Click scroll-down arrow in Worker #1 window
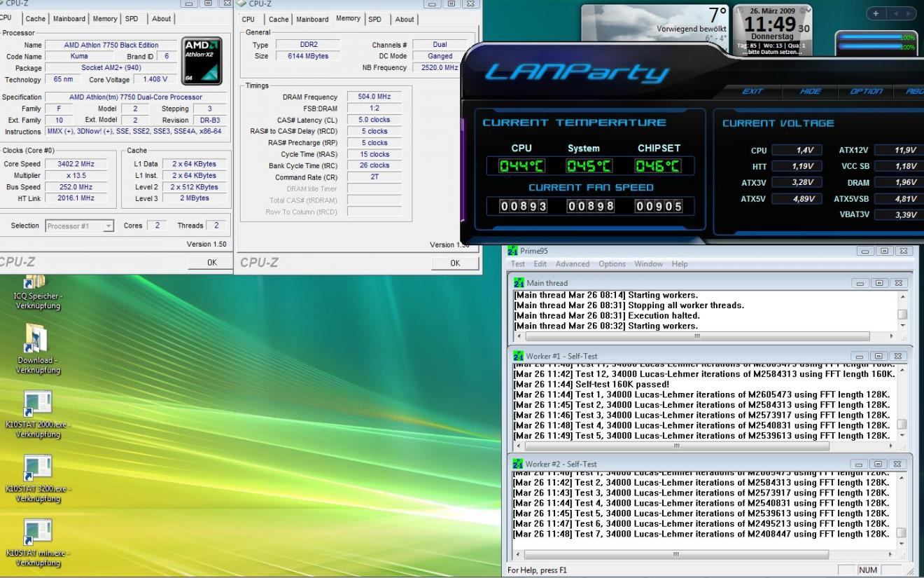Screen dimensions: 924x578 [x=902, y=435]
